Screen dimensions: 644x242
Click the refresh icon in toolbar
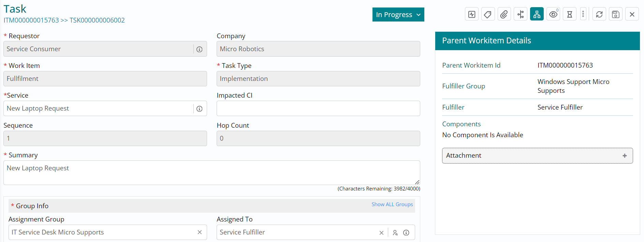pyautogui.click(x=599, y=14)
